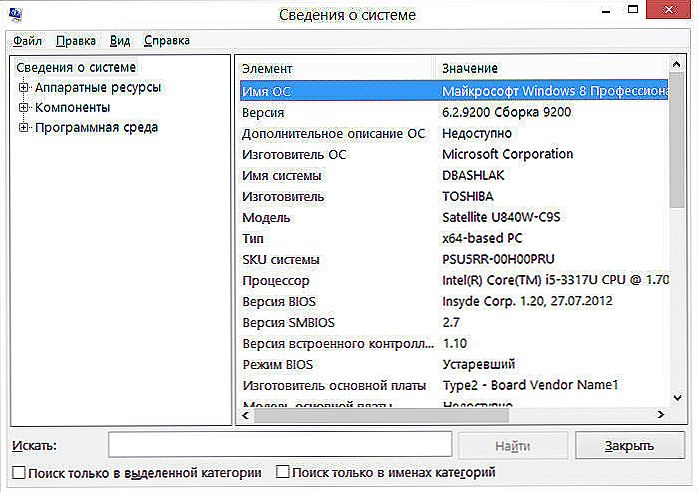This screenshot has height=492, width=697.
Task: Expand the Компоненты tree node
Action: click(23, 108)
